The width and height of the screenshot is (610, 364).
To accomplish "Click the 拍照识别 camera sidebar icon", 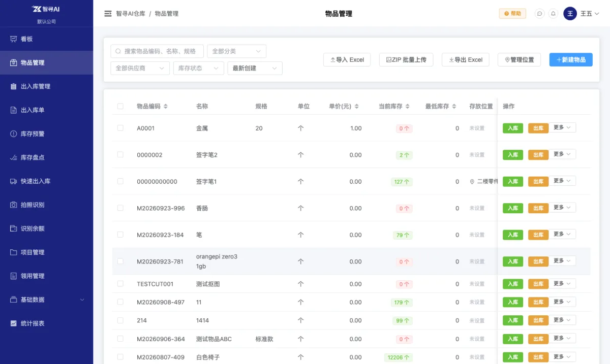I will (x=14, y=205).
